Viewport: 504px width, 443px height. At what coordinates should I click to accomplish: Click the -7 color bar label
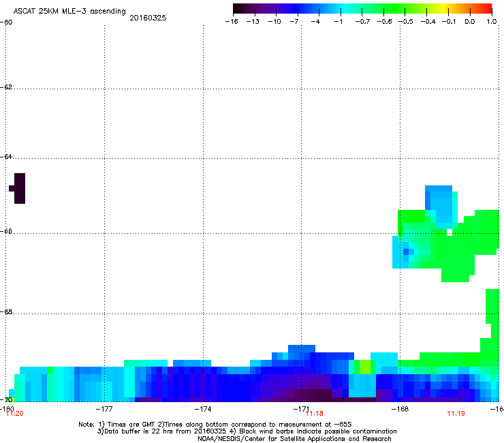pyautogui.click(x=294, y=22)
